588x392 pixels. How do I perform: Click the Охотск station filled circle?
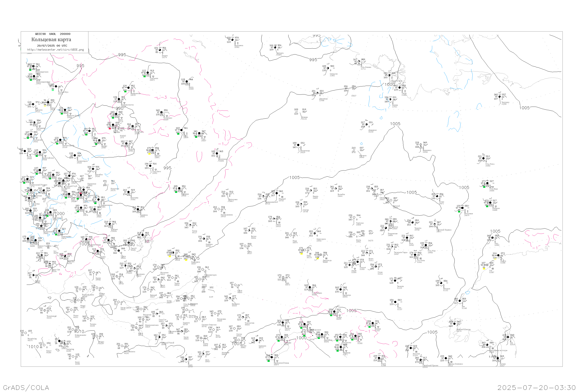coord(498,256)
